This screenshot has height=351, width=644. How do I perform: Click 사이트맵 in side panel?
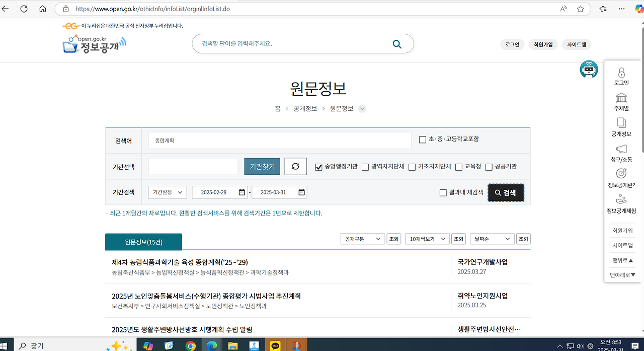coord(622,245)
